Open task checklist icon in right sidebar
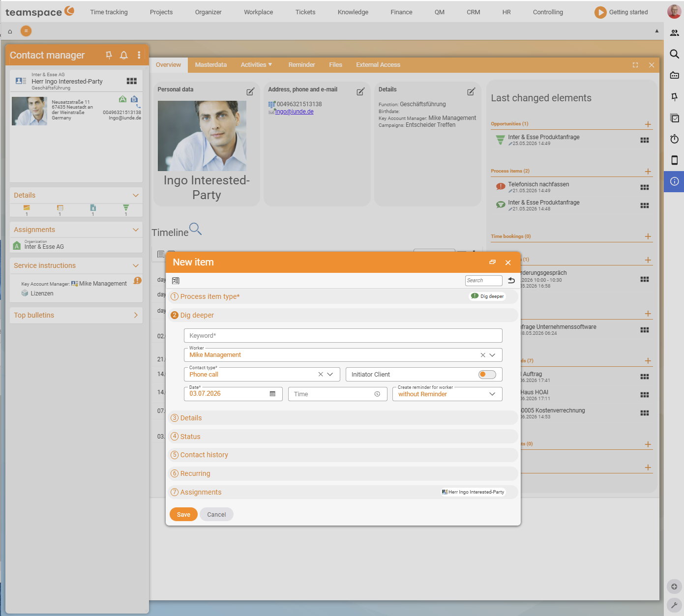 [x=675, y=118]
